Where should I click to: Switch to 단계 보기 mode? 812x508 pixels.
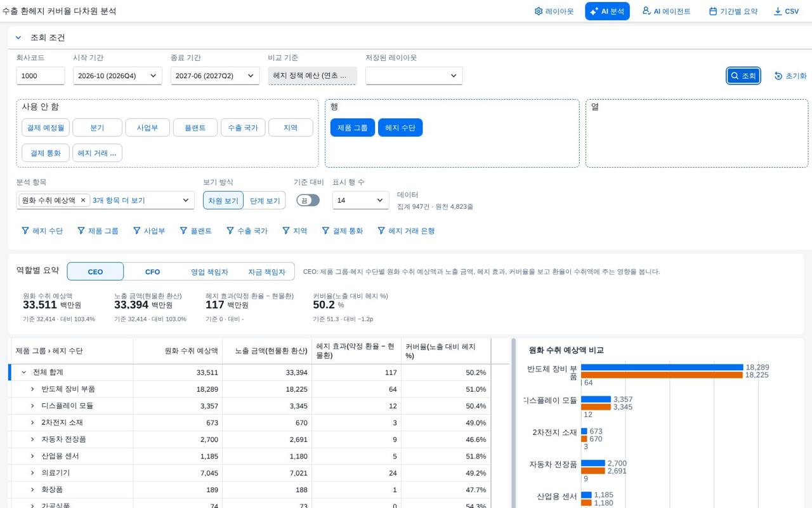265,200
